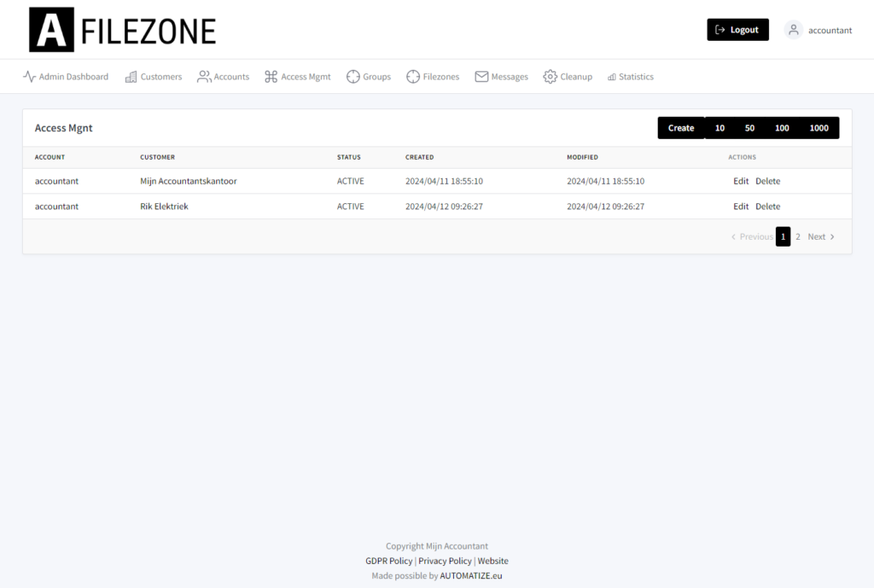Click the Admin Dashboard pulse icon

[x=30, y=76]
